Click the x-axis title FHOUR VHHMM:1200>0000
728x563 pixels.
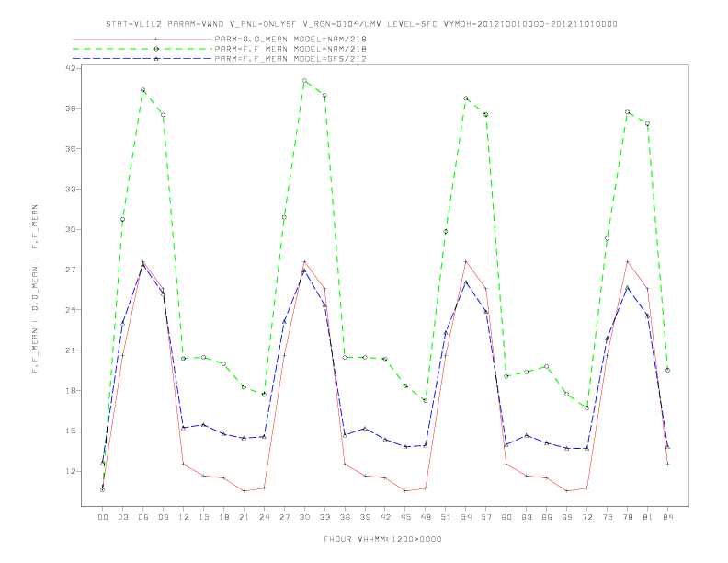click(x=382, y=540)
